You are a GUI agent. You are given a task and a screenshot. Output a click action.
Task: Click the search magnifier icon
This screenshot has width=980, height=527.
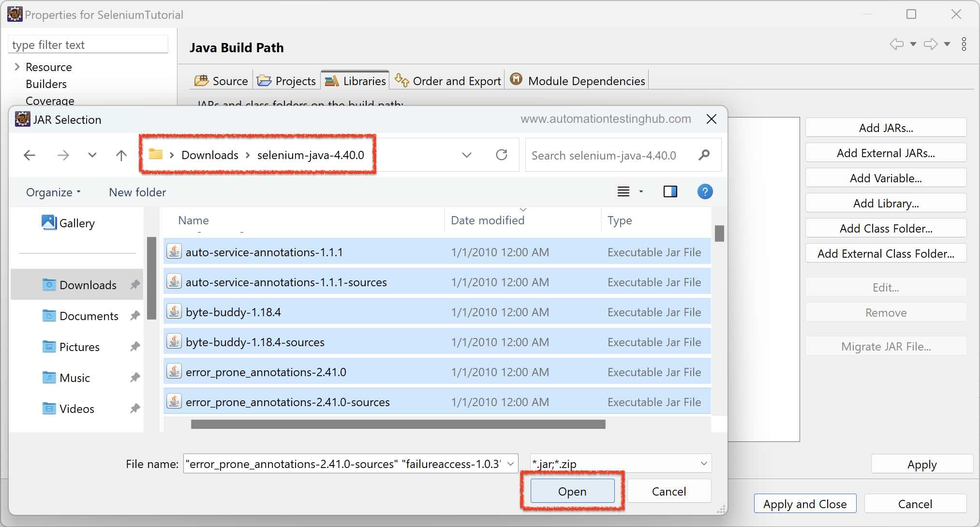pos(704,155)
